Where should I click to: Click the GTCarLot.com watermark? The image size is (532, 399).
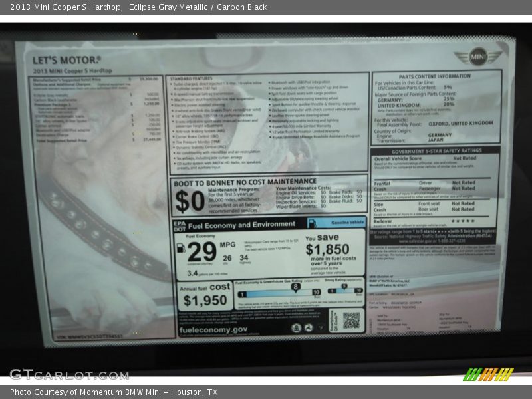[69, 374]
